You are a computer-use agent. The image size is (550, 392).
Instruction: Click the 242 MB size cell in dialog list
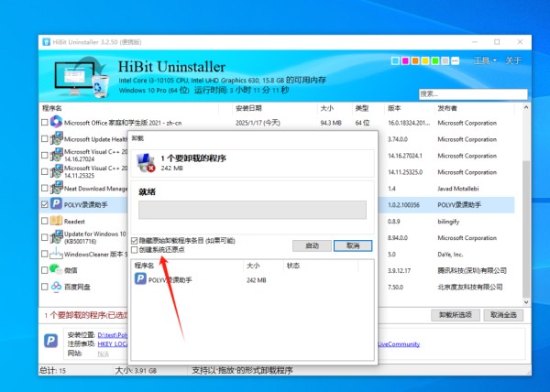[x=256, y=280]
